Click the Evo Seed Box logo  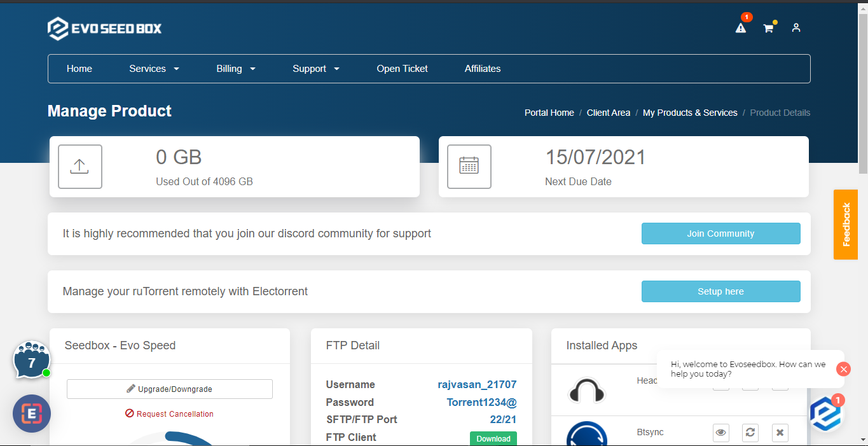pos(104,28)
